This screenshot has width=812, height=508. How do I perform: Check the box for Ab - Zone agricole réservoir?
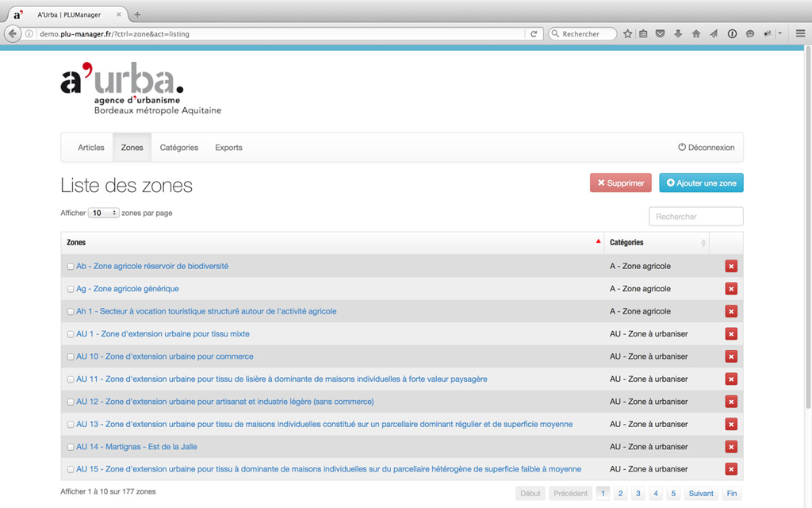pyautogui.click(x=71, y=267)
